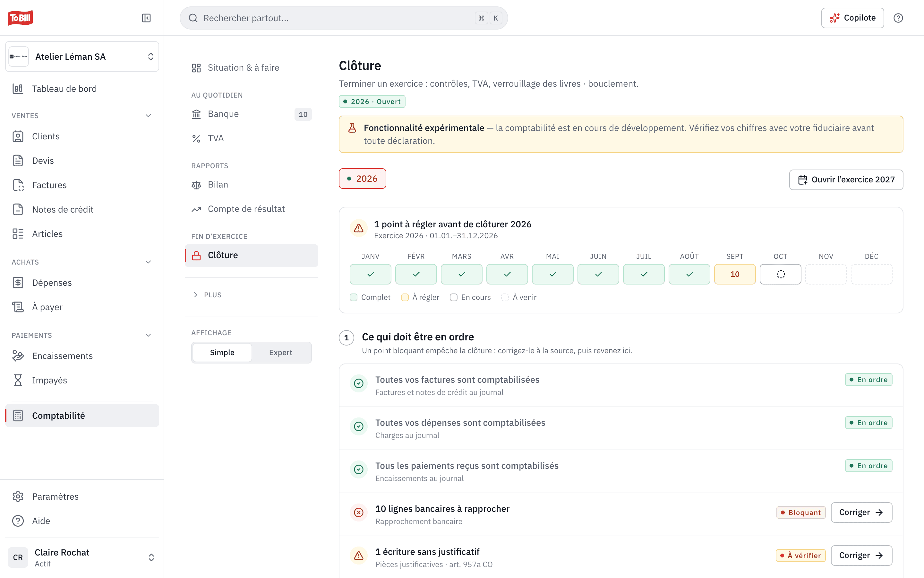Open the TVA page
This screenshot has width=924, height=578.
(x=251, y=138)
